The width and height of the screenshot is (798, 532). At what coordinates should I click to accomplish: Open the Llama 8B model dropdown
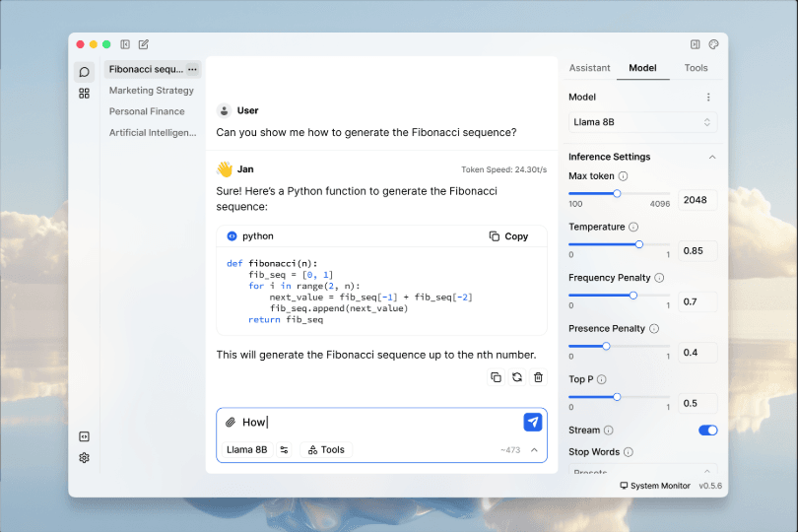642,122
